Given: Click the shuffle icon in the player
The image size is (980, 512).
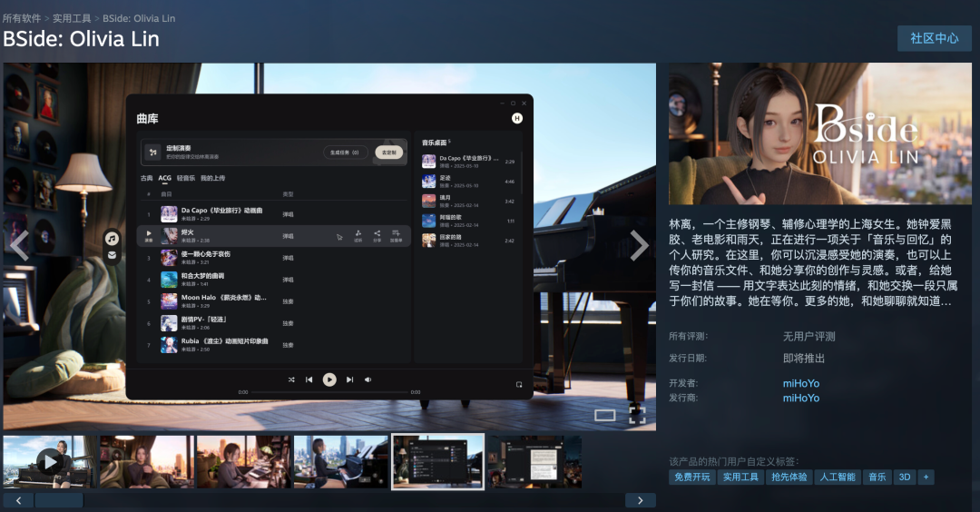Looking at the screenshot, I should click(x=291, y=379).
